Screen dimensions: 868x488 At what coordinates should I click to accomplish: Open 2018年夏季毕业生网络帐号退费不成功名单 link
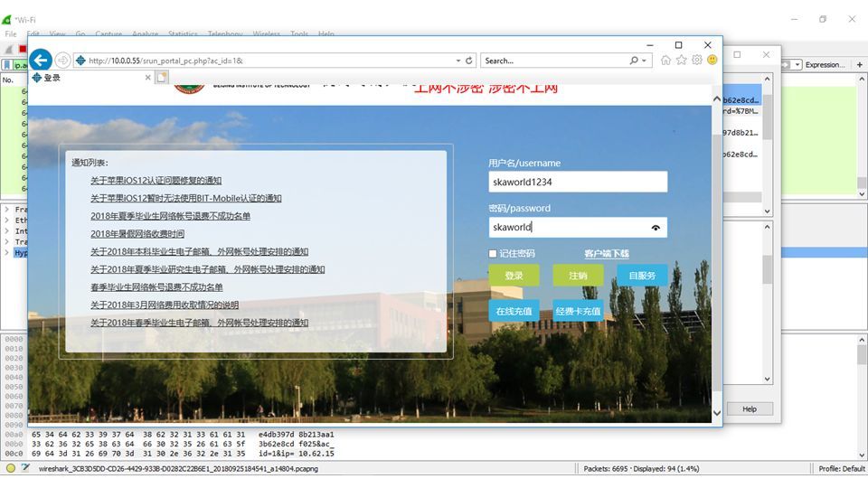pos(171,216)
